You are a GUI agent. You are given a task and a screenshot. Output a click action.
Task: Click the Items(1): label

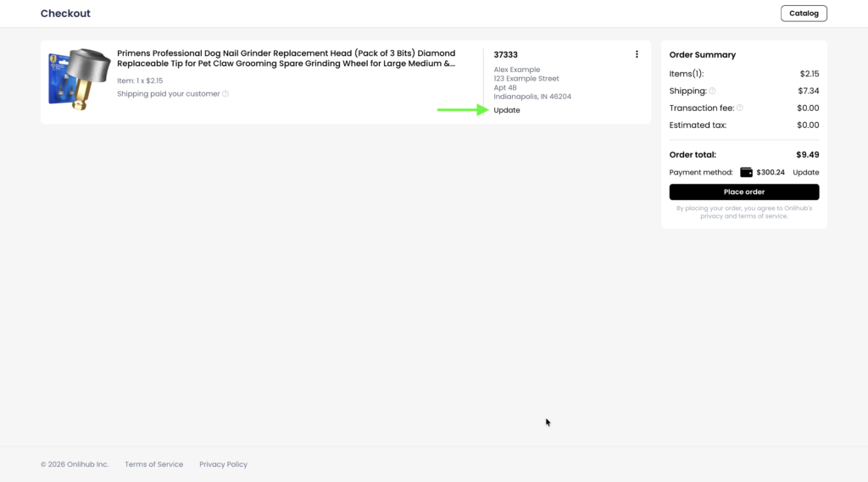[687, 74]
